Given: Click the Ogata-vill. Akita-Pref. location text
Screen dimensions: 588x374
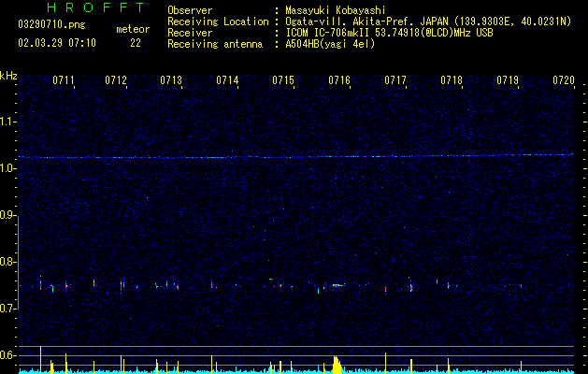Looking at the screenshot, I should pos(428,22).
